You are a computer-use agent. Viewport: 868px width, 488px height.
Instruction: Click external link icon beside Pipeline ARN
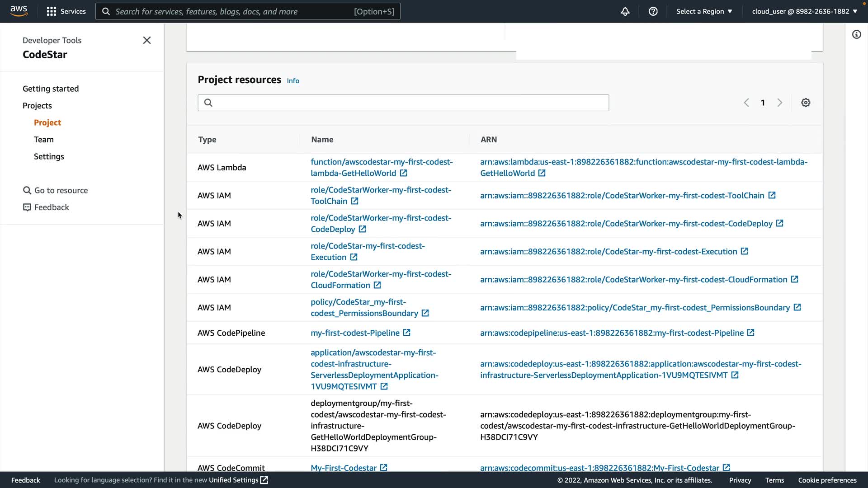click(x=750, y=333)
